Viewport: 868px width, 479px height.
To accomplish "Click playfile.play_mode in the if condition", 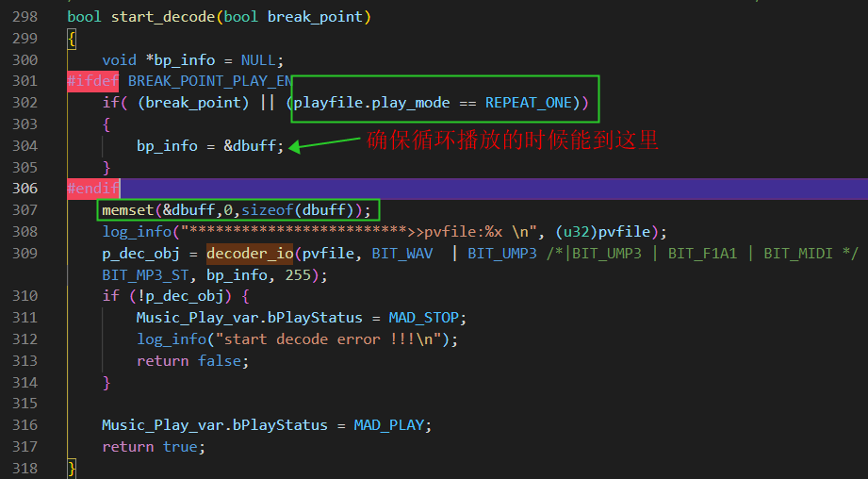I will (371, 103).
